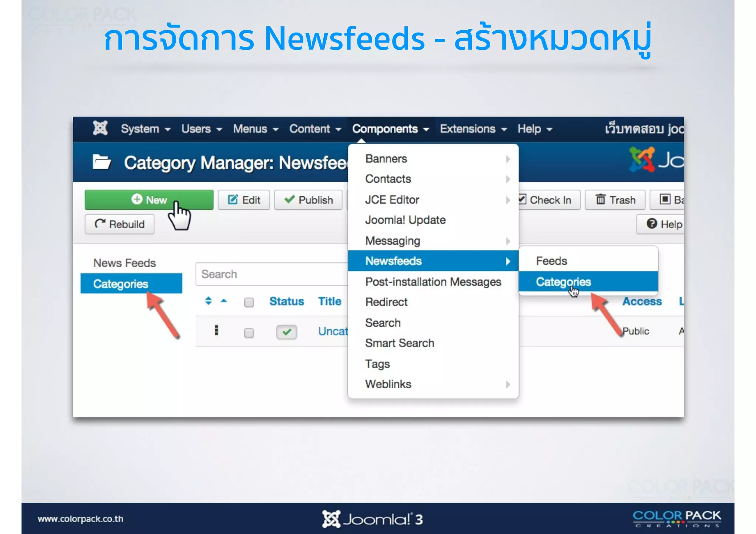Select Joomla! Update menu item
The height and width of the screenshot is (534, 756).
tap(433, 220)
